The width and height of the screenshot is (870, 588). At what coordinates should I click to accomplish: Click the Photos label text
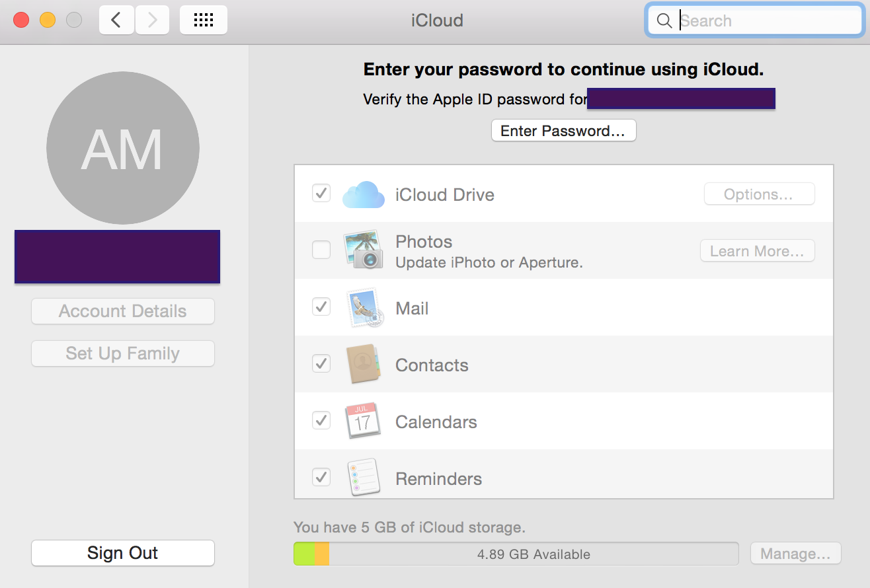click(x=424, y=242)
